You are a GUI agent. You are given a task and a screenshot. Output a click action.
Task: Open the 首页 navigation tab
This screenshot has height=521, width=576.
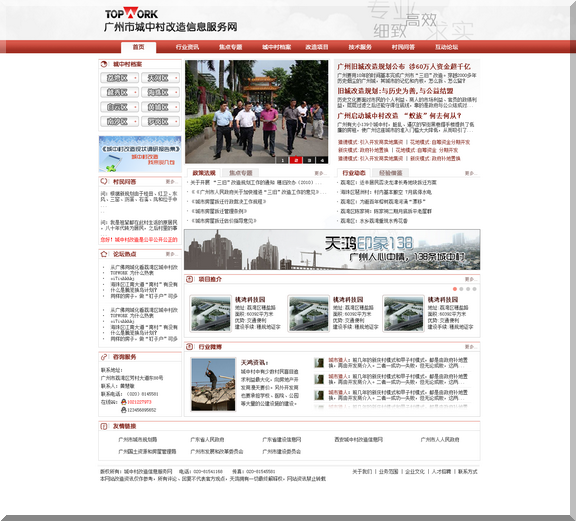coord(138,47)
